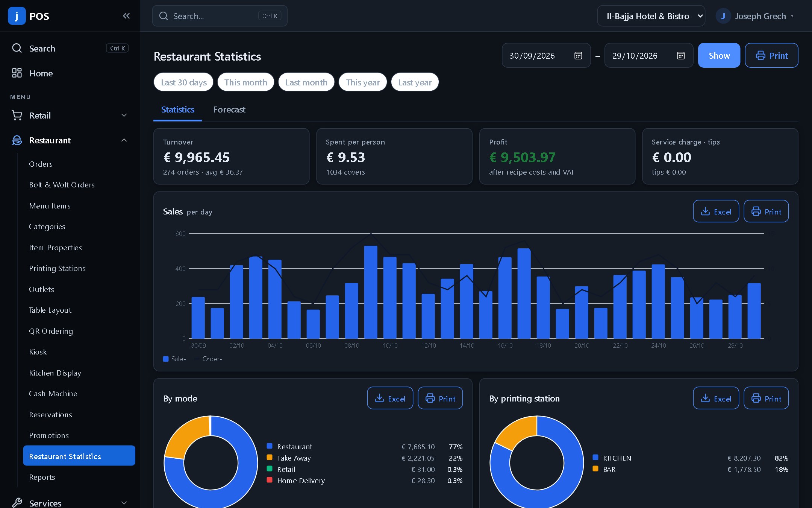Select the Last 30 days filter
This screenshot has height=508, width=812.
[183, 82]
